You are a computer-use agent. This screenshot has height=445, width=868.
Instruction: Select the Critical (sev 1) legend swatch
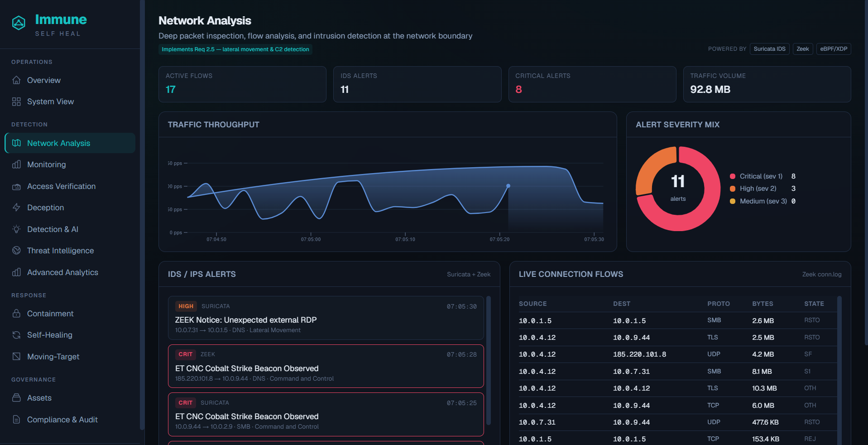[733, 176]
